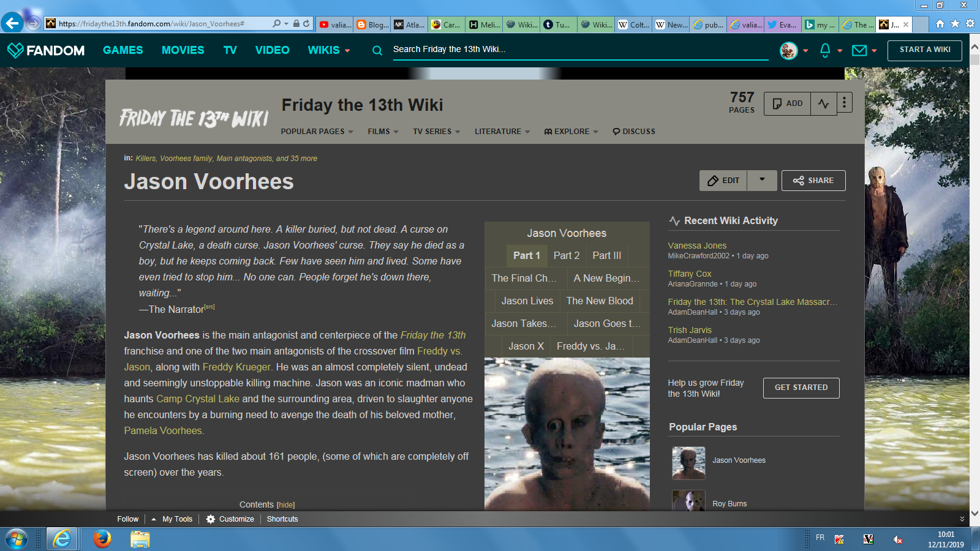Open the edit options dropdown arrow

(x=762, y=180)
